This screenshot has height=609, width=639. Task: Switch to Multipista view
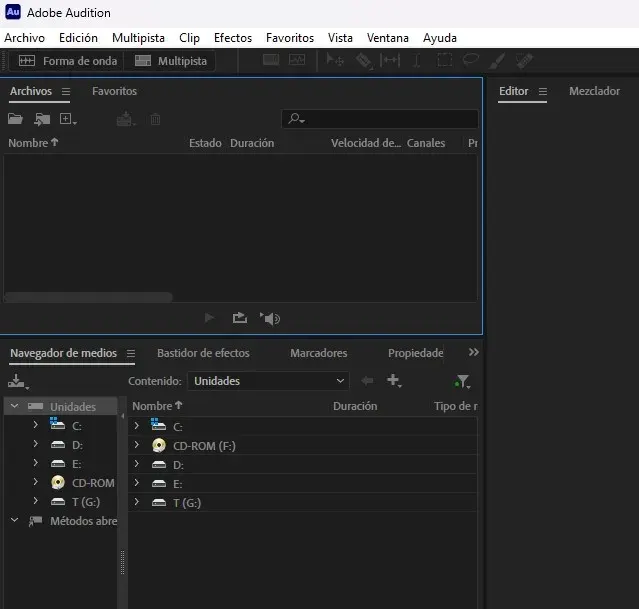(170, 61)
